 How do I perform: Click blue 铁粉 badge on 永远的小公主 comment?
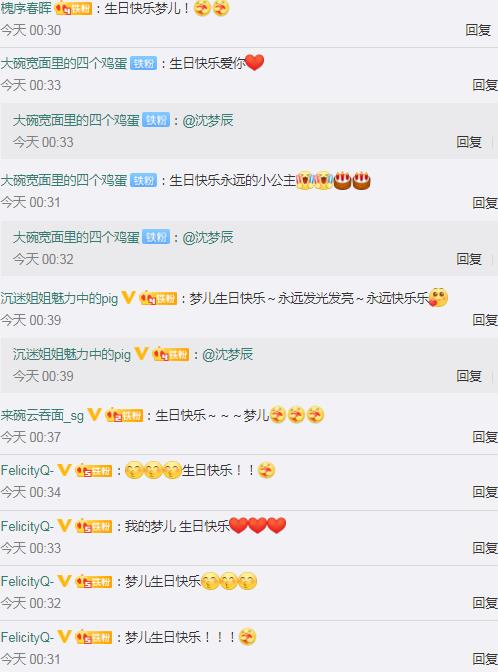click(x=143, y=180)
